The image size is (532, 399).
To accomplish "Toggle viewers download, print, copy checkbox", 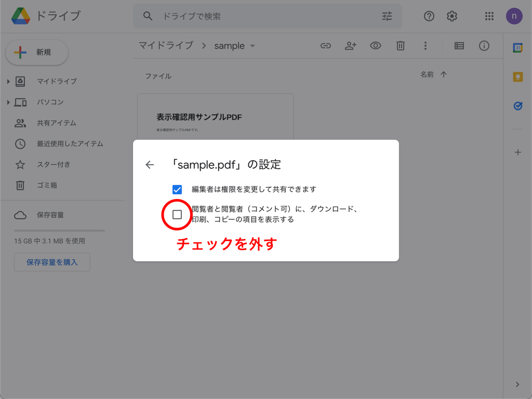I will tap(177, 215).
